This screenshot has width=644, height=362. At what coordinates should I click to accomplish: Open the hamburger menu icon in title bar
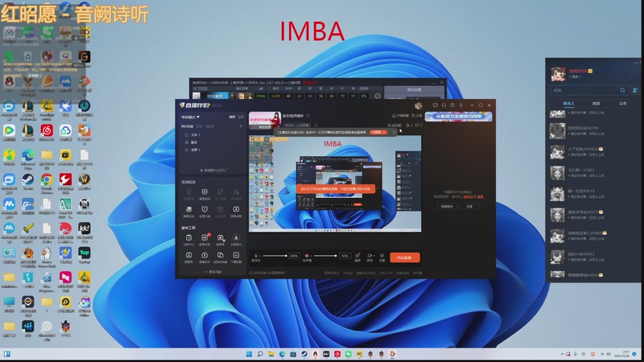pos(460,105)
